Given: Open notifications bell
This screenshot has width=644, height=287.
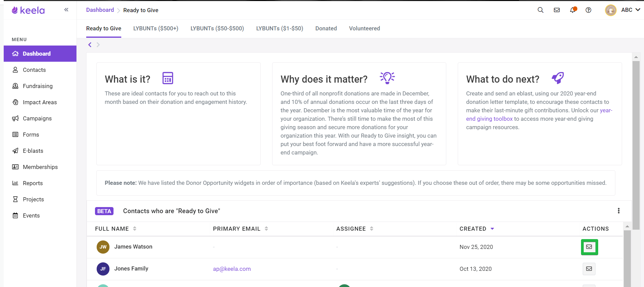Looking at the screenshot, I should coord(573,10).
